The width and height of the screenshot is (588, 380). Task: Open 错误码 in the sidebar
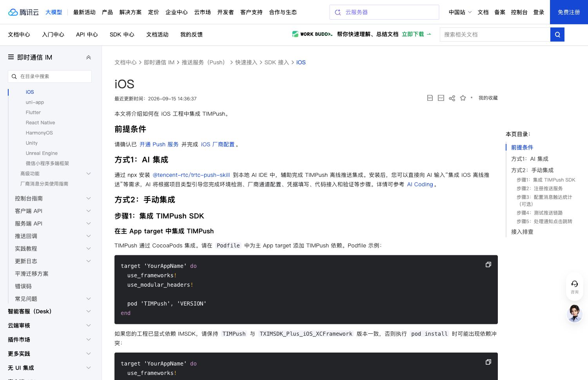(x=23, y=286)
